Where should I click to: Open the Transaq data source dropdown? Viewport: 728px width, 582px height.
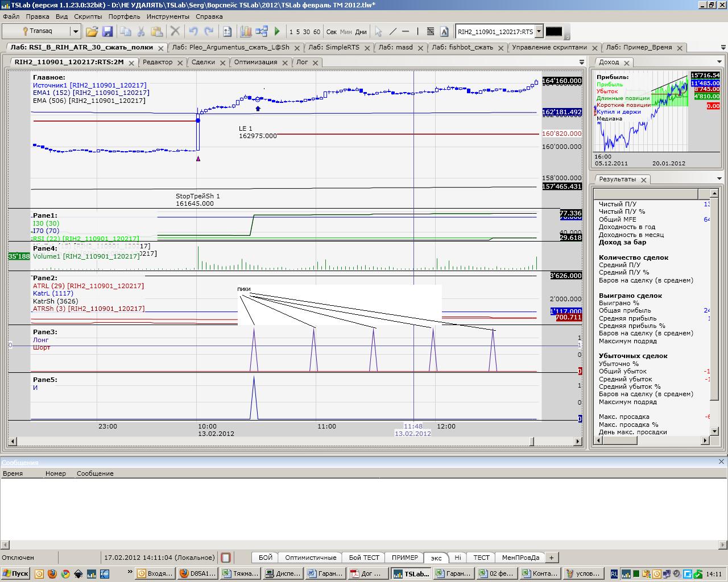[x=75, y=32]
